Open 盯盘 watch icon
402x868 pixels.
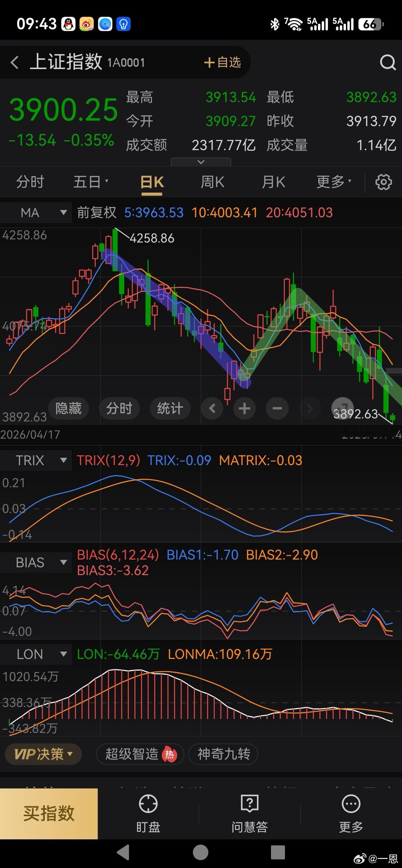[x=148, y=814]
